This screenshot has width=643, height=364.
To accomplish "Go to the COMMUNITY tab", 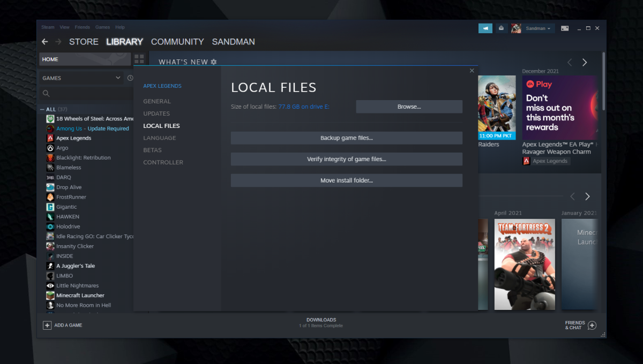I will (177, 42).
